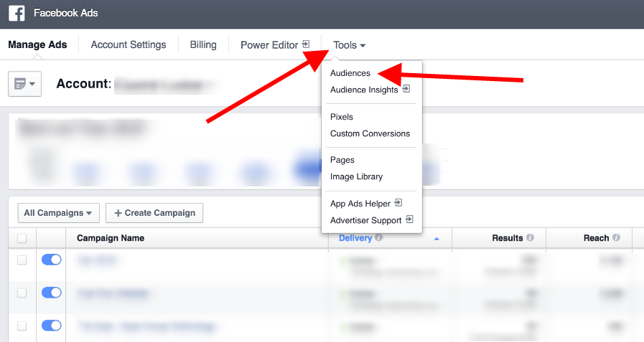Screen dimensions: 644x342
Task: Open Image Library menu item
Action: click(357, 177)
